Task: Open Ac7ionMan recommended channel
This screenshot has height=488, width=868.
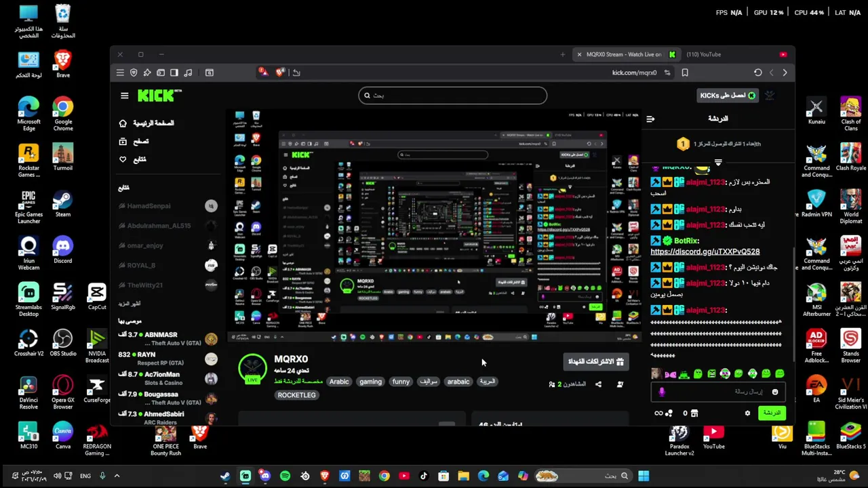Action: point(167,378)
